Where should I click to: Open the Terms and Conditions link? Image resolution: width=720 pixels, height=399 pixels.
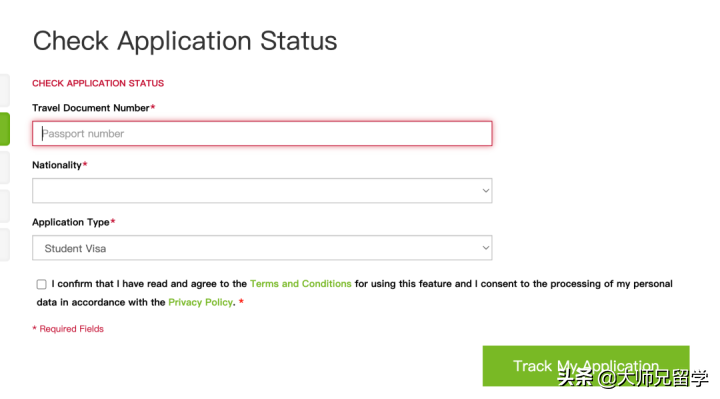301,284
